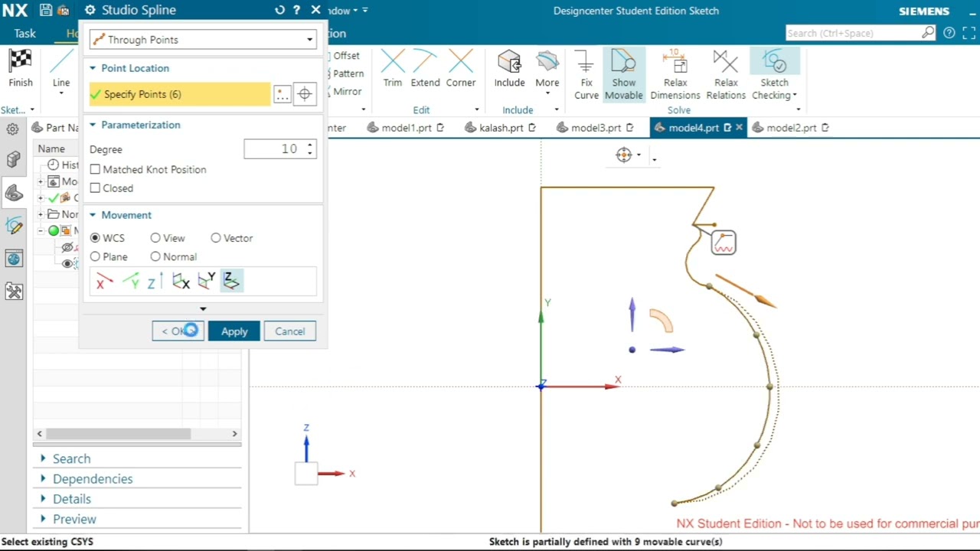Select the Vector movement radio button
The width and height of the screenshot is (980, 551).
coord(216,238)
